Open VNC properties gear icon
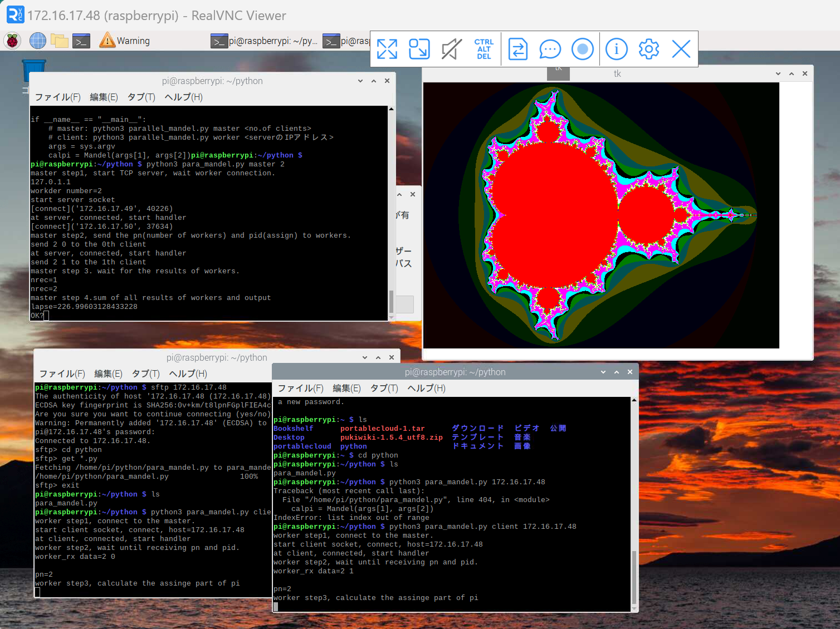This screenshot has height=629, width=840. pyautogui.click(x=648, y=49)
